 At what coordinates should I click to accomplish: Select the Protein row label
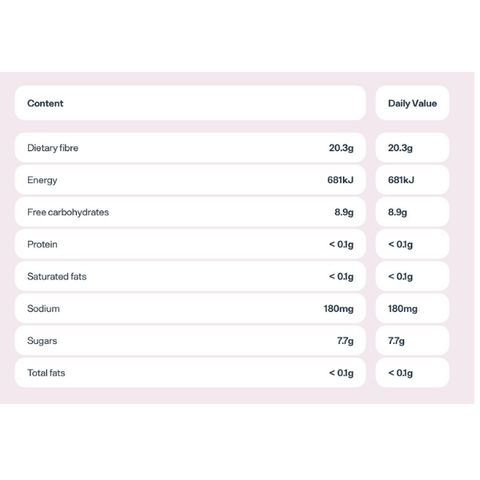pyautogui.click(x=42, y=244)
